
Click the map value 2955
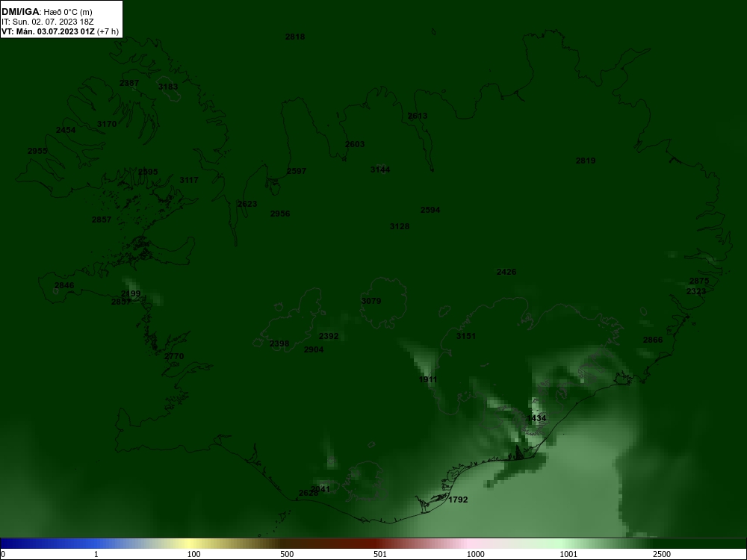pyautogui.click(x=37, y=152)
